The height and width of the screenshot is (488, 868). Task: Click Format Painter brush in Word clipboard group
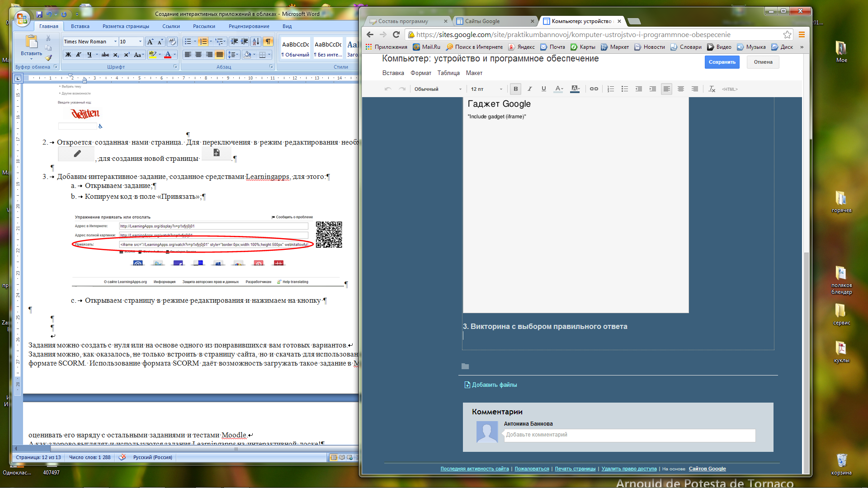point(48,57)
